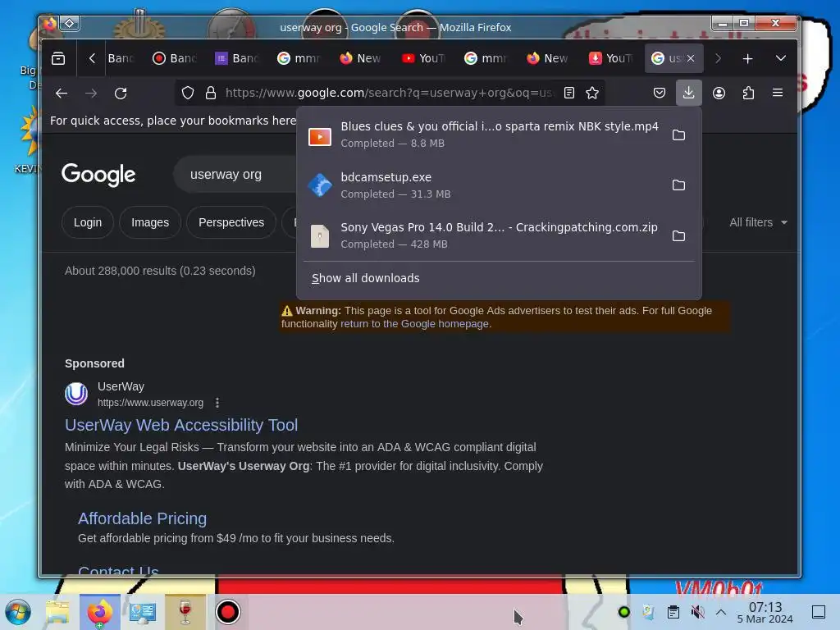Switch to the first 'New' Firefox tab
Screen dimensions: 840x630
pos(361,58)
